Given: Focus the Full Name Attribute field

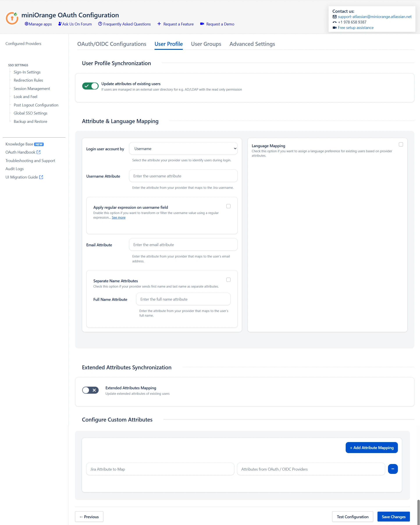Looking at the screenshot, I should (x=183, y=299).
